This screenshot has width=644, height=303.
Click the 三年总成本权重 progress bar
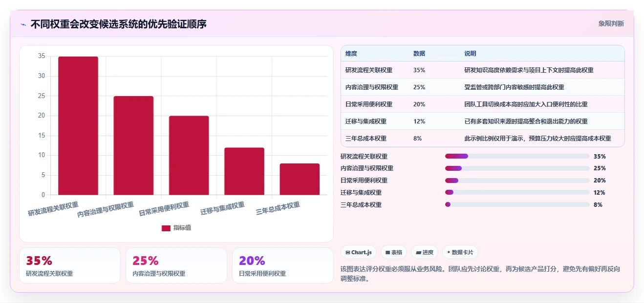(x=517, y=204)
